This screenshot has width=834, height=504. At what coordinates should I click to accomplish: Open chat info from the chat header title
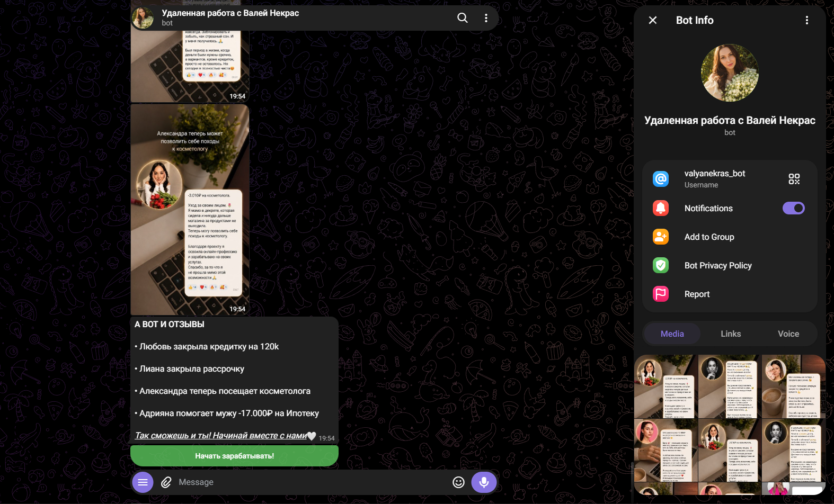pyautogui.click(x=230, y=13)
